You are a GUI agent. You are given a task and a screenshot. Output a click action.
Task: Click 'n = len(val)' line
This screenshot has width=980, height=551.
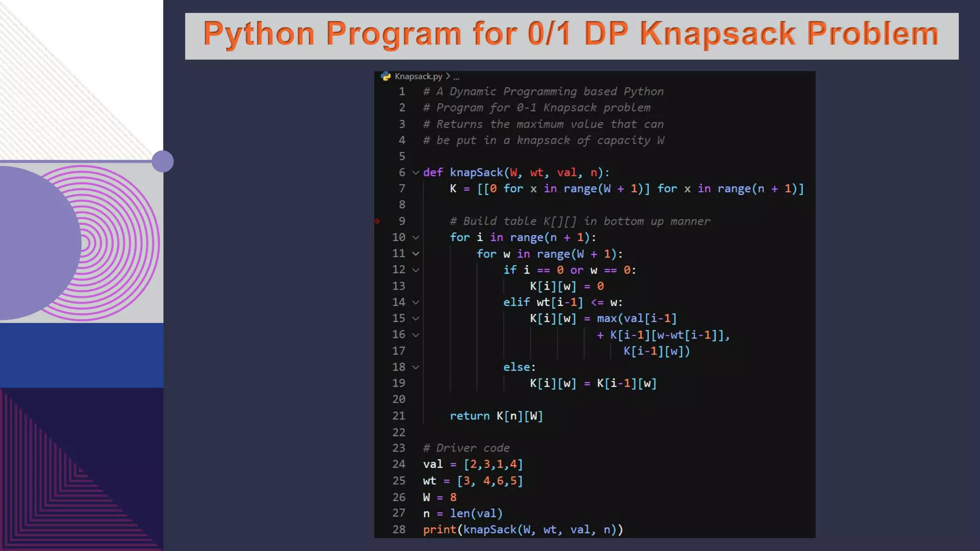point(463,513)
